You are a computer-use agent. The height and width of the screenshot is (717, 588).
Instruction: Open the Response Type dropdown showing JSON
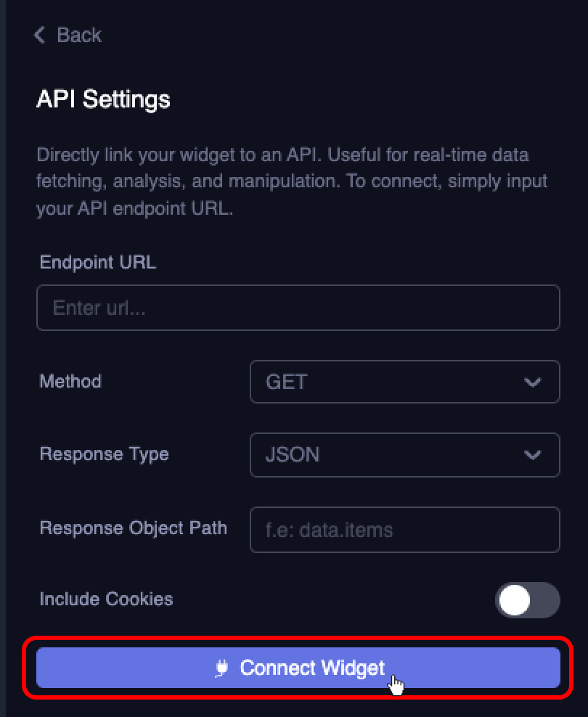point(404,455)
